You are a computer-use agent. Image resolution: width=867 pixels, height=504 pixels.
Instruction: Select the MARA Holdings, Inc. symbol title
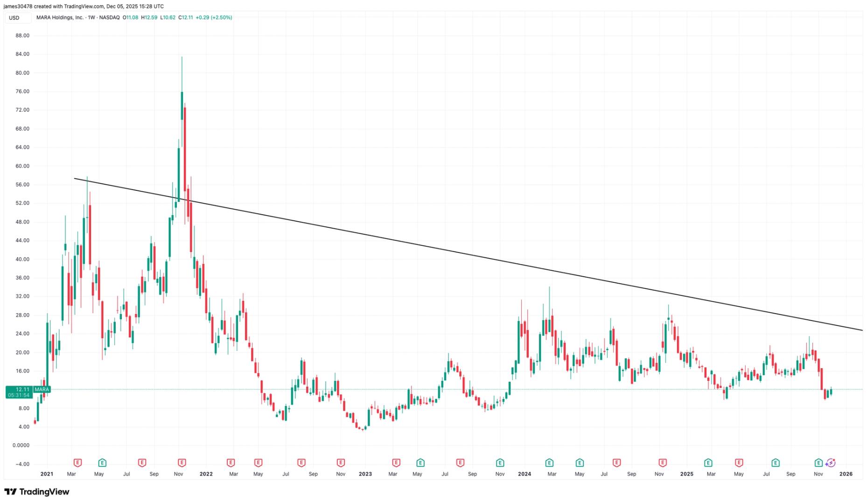(x=60, y=17)
